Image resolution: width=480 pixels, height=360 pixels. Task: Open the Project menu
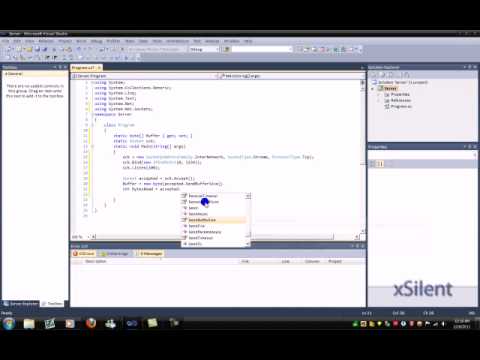(x=65, y=41)
